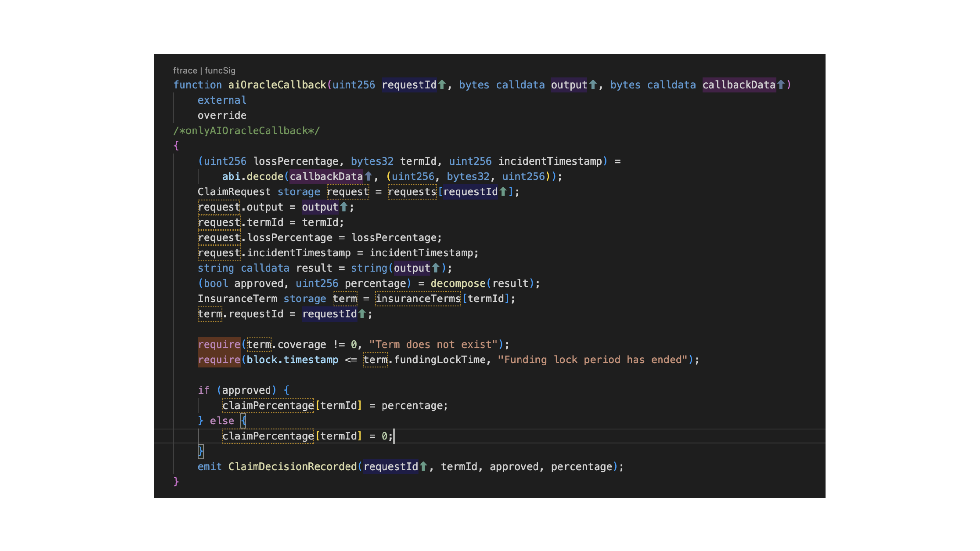Click 'string calldata result' declaration's 'result'
980x551 pixels.
[314, 268]
